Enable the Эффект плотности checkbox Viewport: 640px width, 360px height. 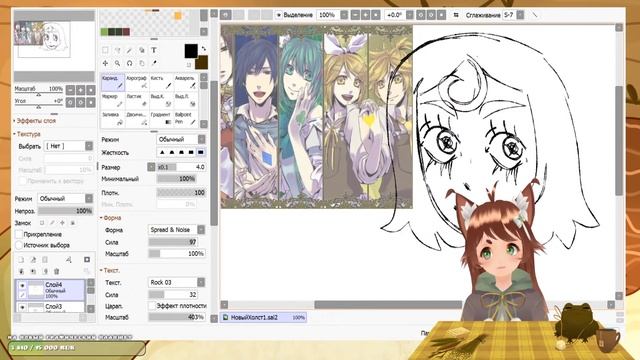pyautogui.click(x=152, y=305)
